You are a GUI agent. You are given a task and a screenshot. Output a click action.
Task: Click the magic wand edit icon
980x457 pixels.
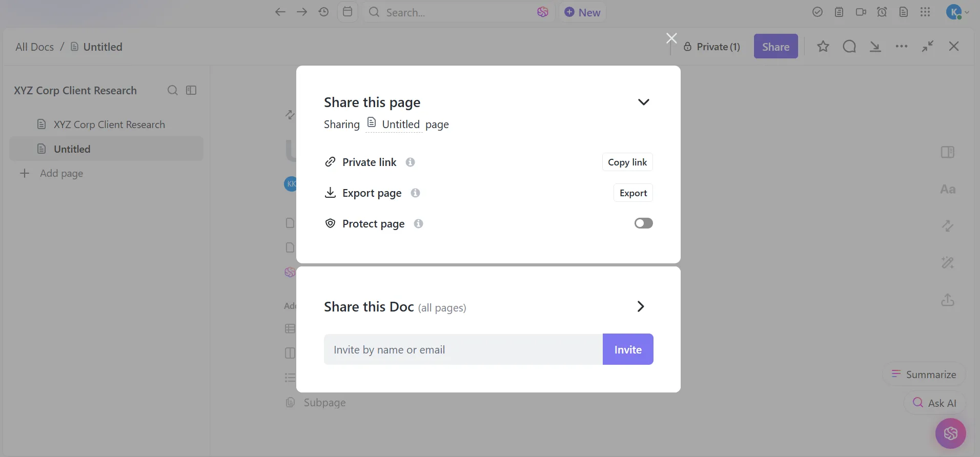pyautogui.click(x=948, y=263)
